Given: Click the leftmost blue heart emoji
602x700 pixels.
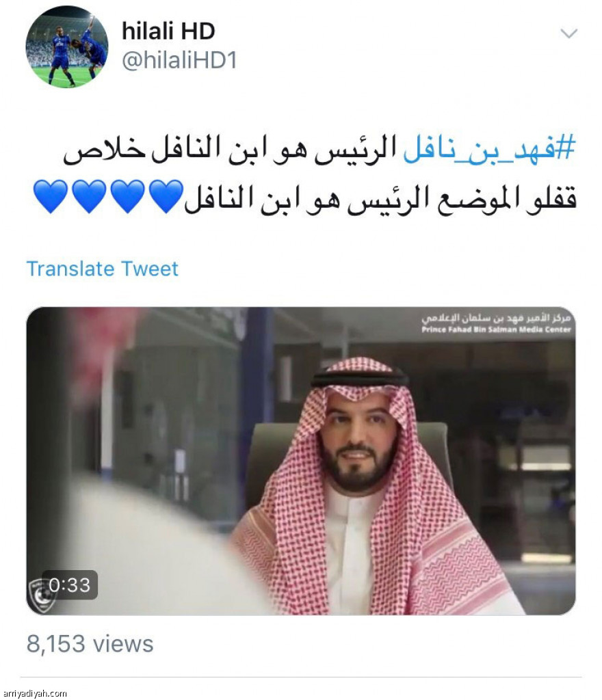Looking at the screenshot, I should [x=51, y=197].
